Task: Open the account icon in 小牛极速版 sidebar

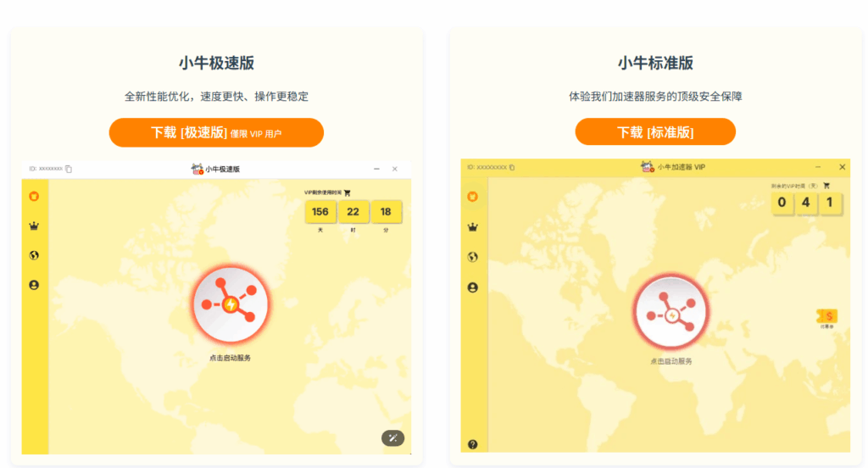Action: [x=34, y=286]
